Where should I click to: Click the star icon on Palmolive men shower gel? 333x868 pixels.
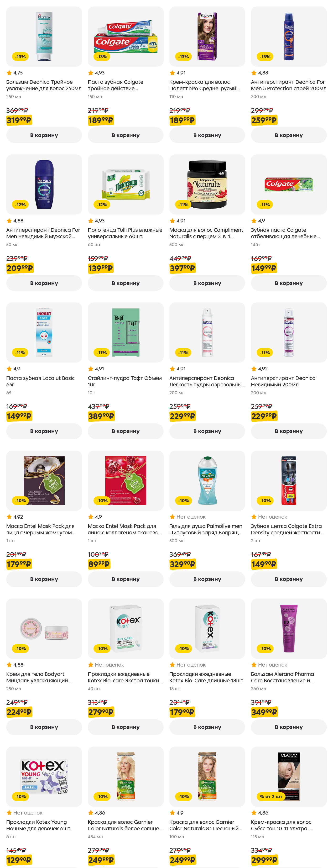[172, 517]
